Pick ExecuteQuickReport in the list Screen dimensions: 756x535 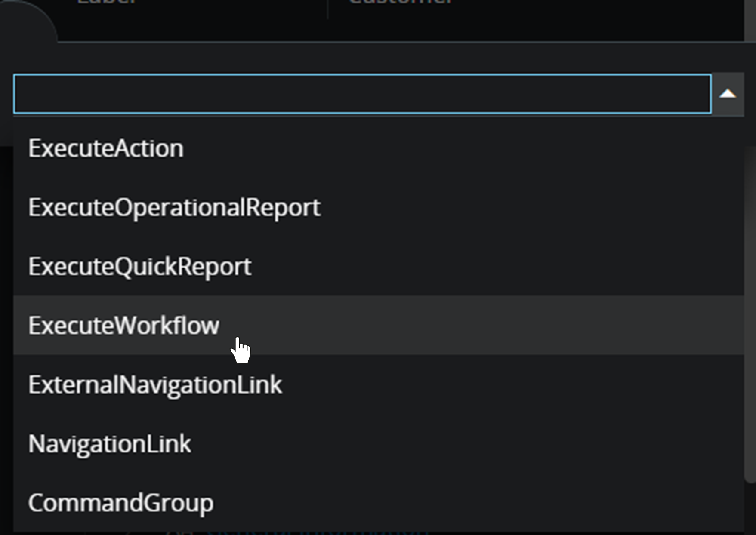coord(140,266)
